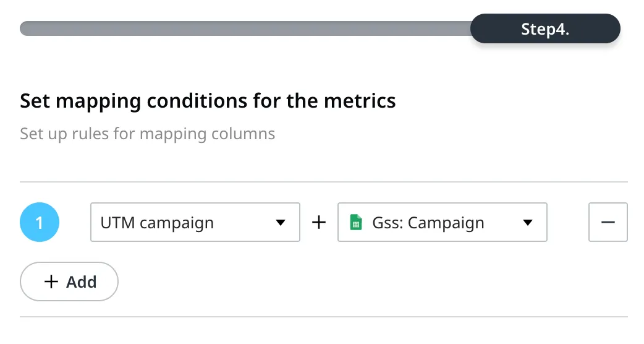
Task: Click the UTM campaign dropdown arrow
Action: pyautogui.click(x=281, y=223)
